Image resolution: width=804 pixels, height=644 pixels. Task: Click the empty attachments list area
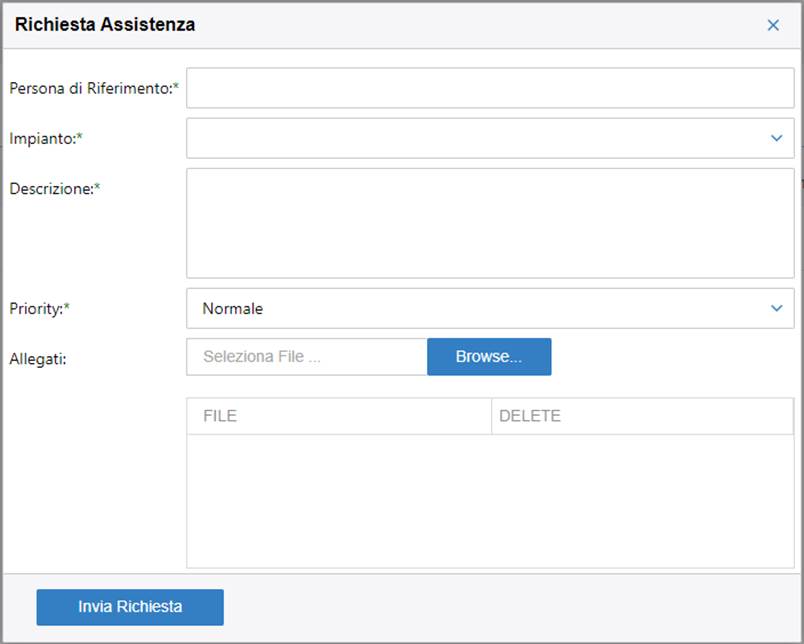(x=490, y=500)
